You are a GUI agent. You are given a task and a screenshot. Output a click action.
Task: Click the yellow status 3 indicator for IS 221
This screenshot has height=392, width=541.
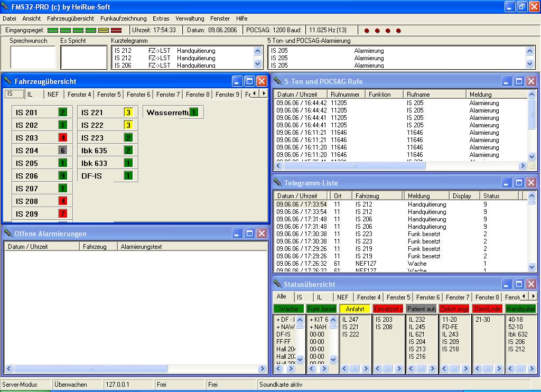click(128, 113)
